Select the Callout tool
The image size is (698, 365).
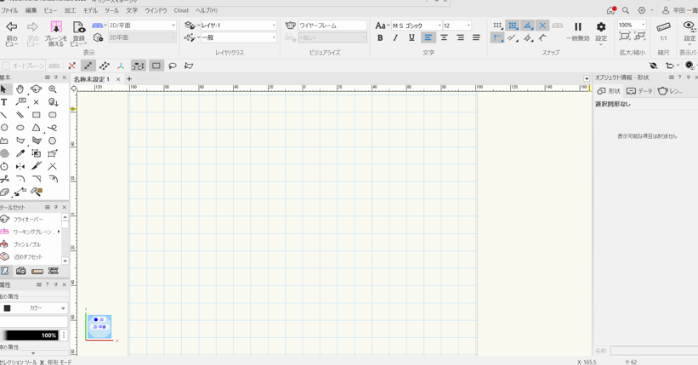click(x=20, y=102)
